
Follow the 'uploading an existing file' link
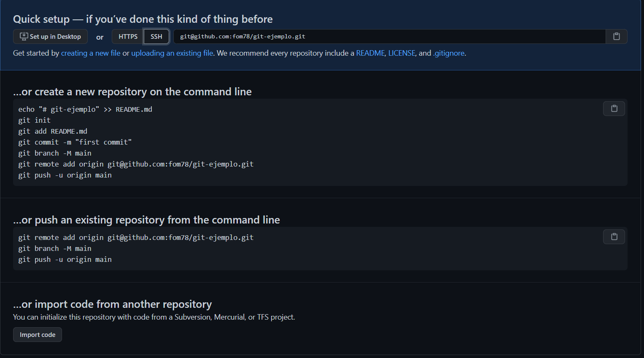click(x=172, y=53)
